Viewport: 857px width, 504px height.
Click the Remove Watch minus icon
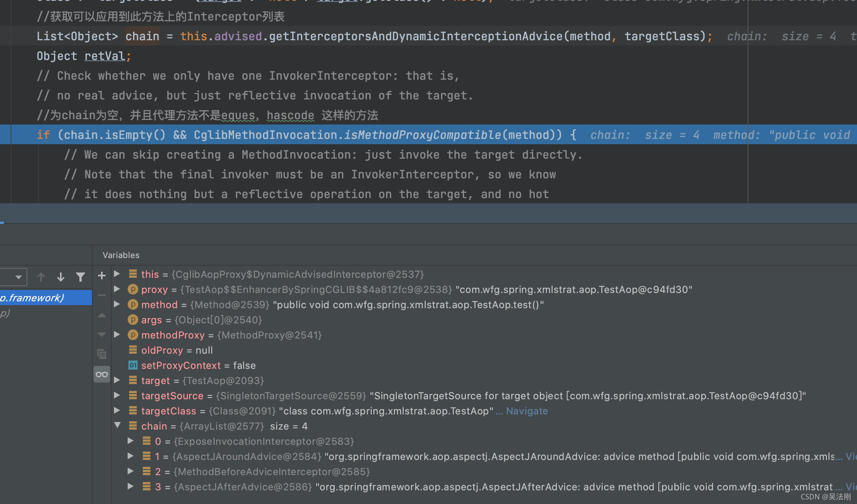pyautogui.click(x=101, y=295)
